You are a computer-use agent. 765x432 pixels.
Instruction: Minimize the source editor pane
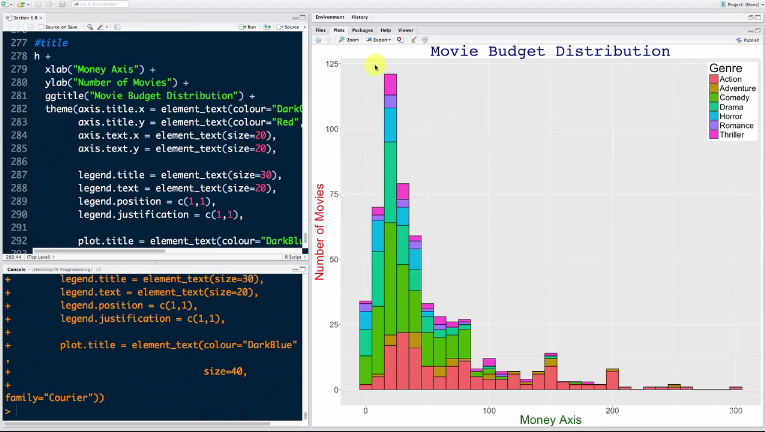click(295, 18)
